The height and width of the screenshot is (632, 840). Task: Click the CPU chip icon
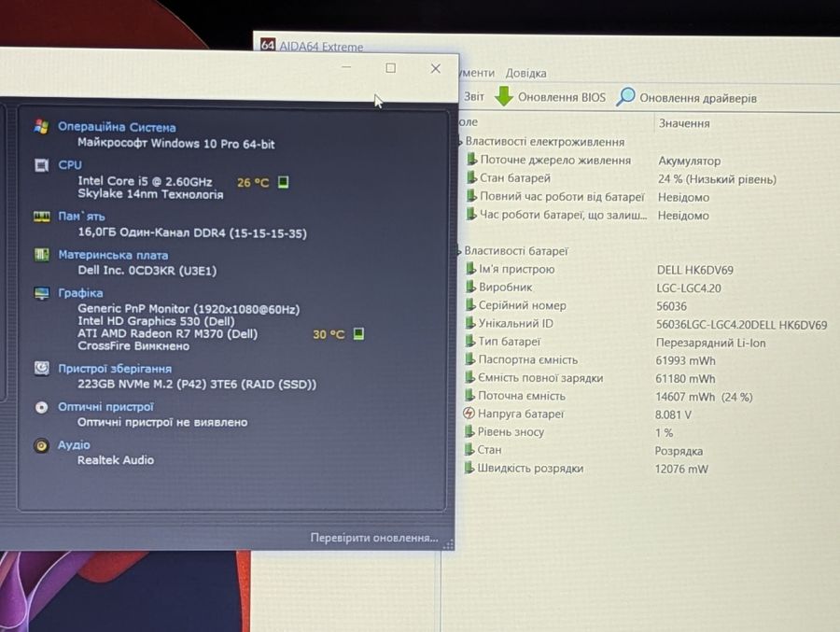pos(41,165)
